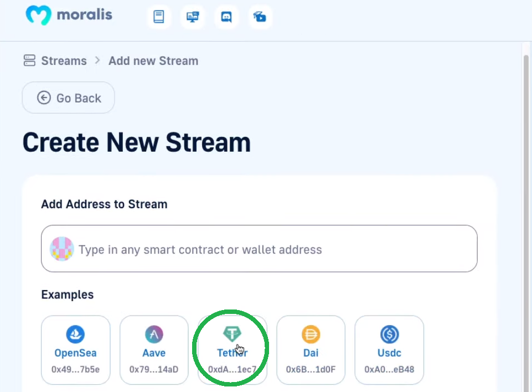This screenshot has width=532, height=392.
Task: Click the Dai coin icon
Action: coord(311,334)
